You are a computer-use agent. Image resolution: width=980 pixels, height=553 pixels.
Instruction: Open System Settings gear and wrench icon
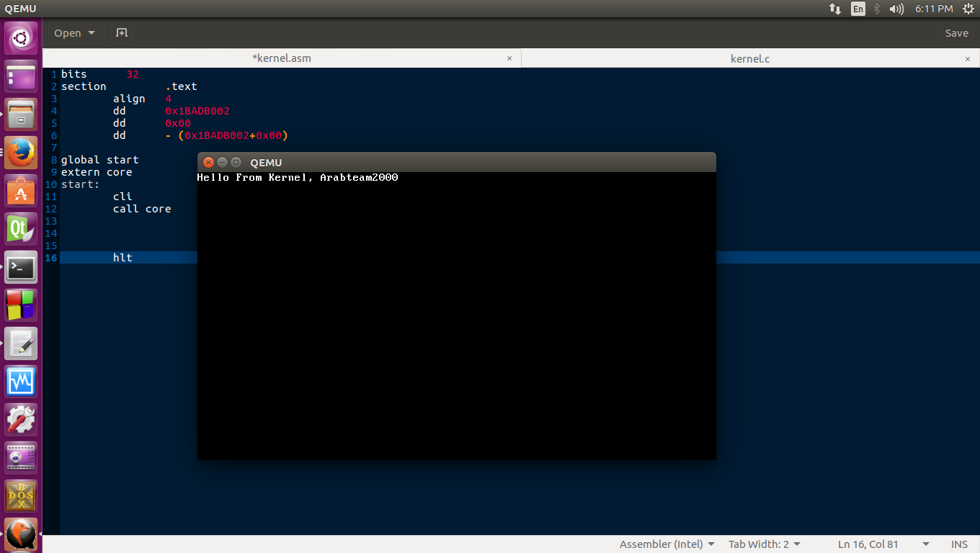click(x=21, y=421)
